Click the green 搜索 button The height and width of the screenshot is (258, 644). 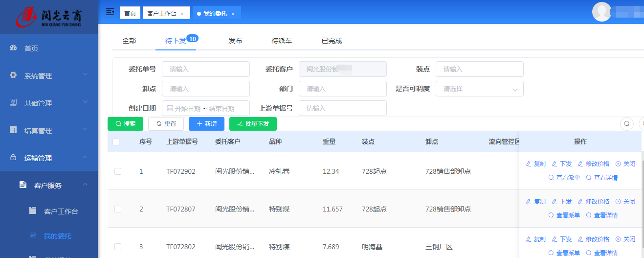125,124
